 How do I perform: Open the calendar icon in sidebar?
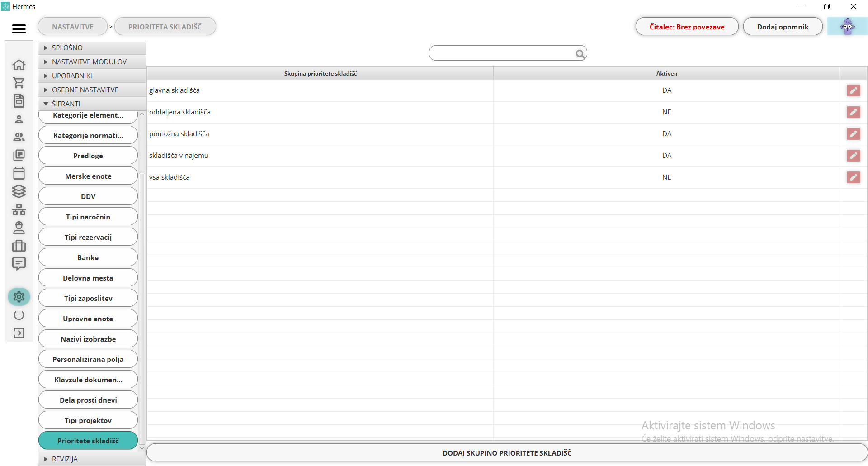pos(19,173)
